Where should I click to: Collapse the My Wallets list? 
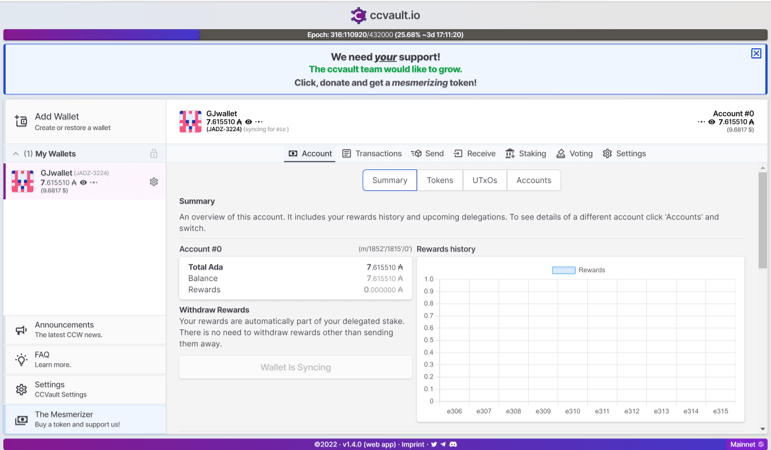16,154
